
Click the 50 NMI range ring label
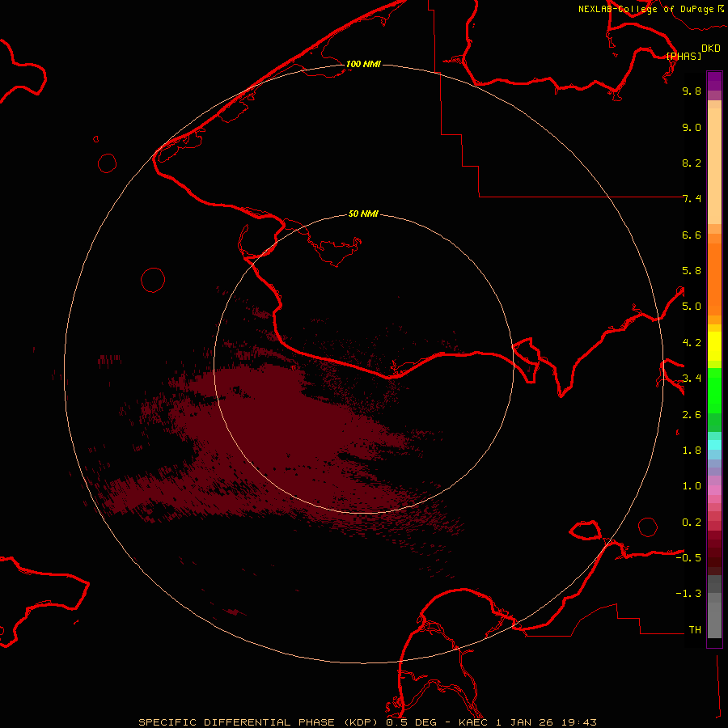click(x=363, y=214)
